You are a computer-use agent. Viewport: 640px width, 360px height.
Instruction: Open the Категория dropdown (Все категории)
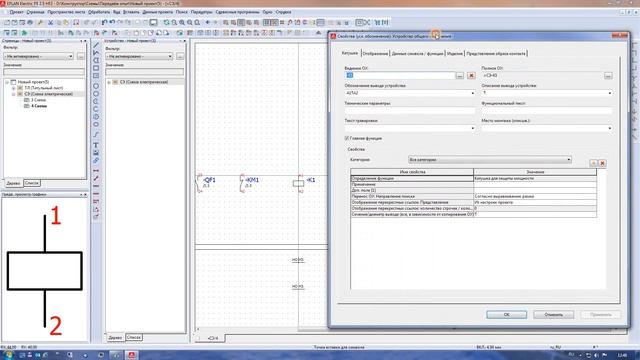pyautogui.click(x=490, y=160)
